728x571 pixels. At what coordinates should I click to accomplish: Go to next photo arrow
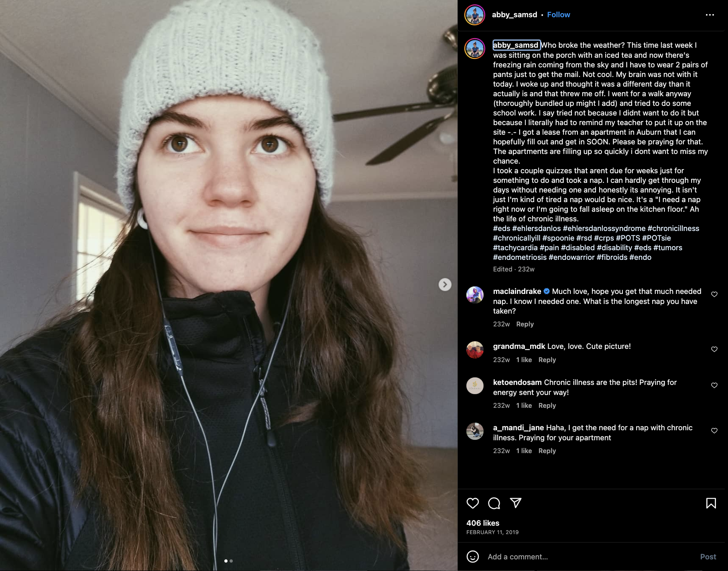pyautogui.click(x=445, y=284)
